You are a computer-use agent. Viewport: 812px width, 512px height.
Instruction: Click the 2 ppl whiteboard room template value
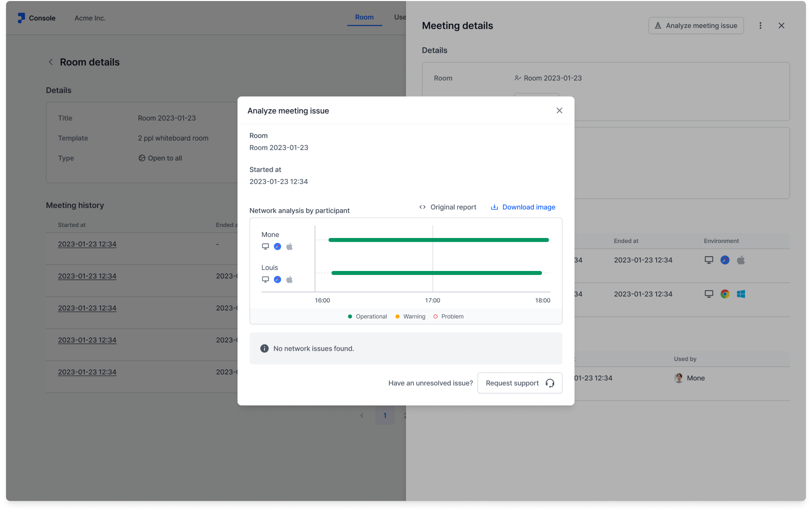click(x=173, y=138)
